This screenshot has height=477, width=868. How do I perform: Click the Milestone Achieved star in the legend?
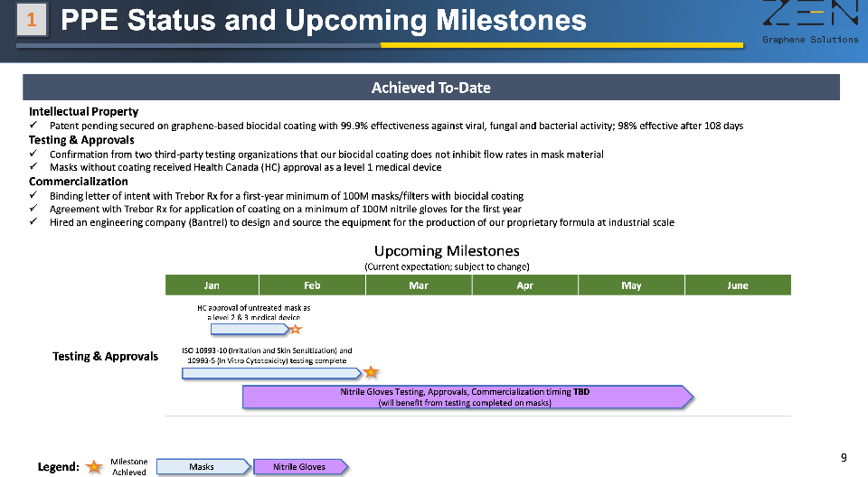94,466
